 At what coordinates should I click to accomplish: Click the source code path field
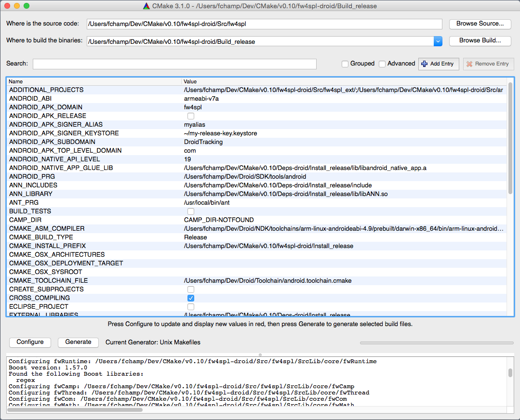click(x=264, y=24)
